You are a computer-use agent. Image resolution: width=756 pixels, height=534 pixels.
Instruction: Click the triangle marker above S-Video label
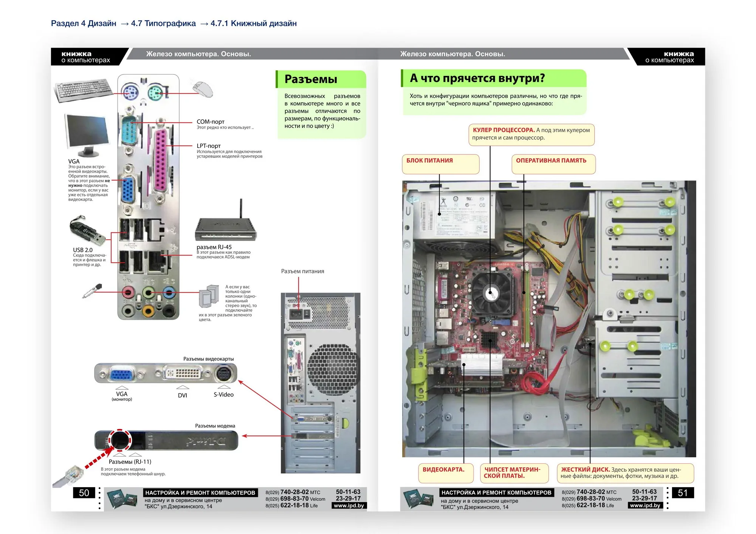pos(224,387)
